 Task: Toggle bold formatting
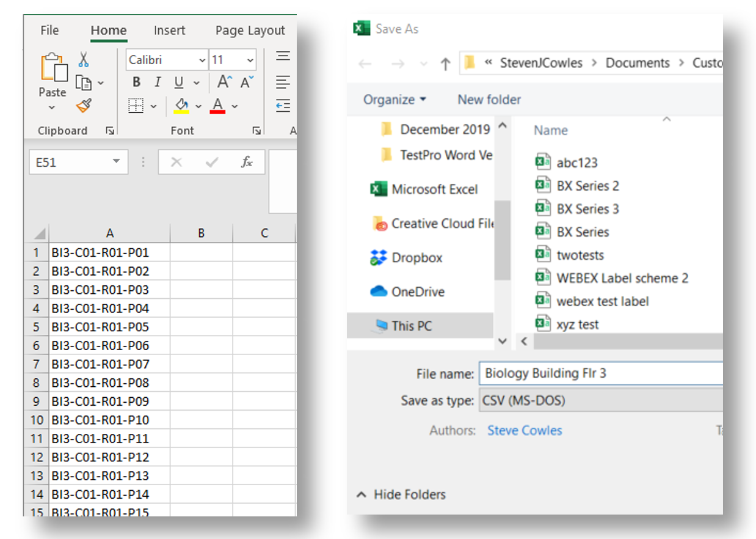[136, 81]
